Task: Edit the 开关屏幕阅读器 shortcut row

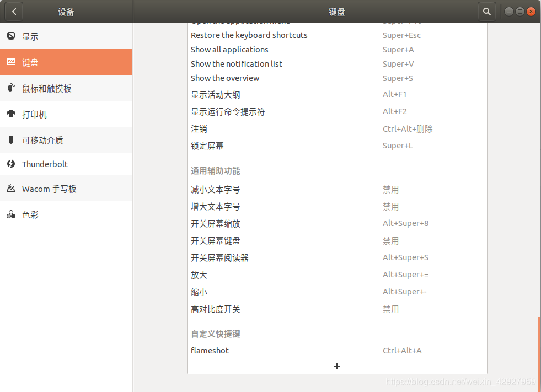Action: click(337, 258)
